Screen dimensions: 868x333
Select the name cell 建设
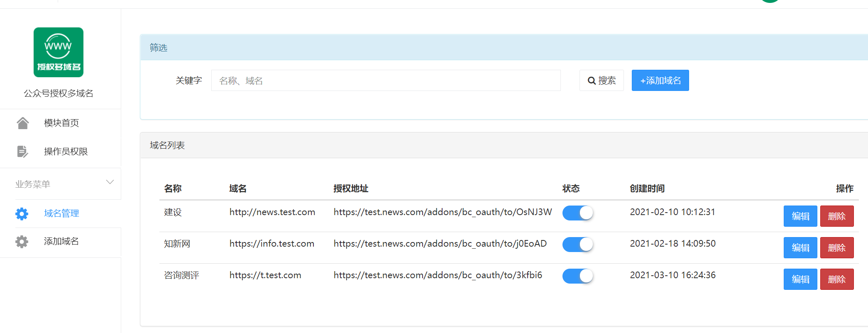[x=173, y=212]
